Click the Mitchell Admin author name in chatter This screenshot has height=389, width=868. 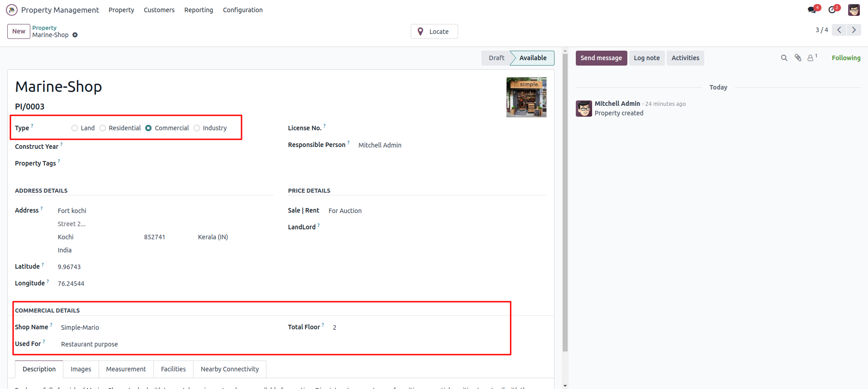[617, 104]
